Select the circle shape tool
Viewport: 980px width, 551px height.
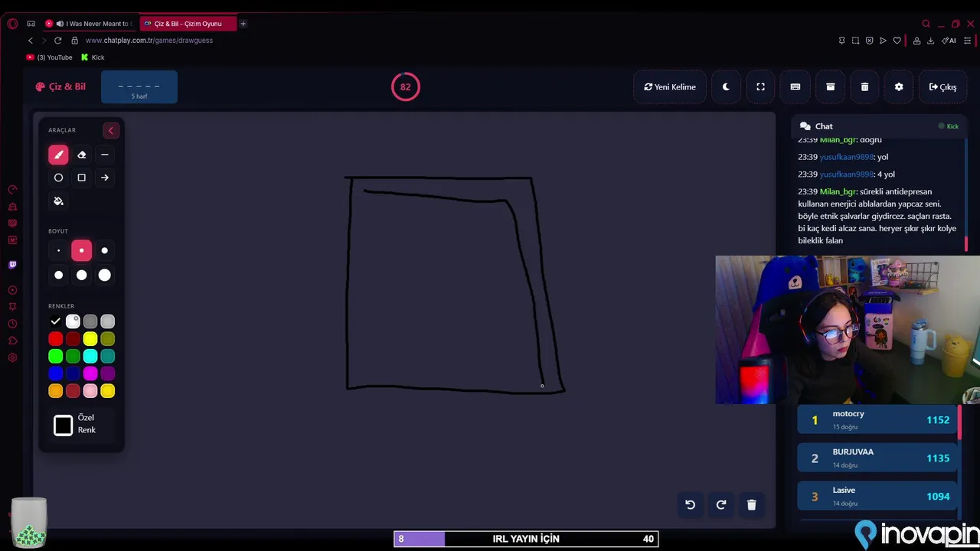click(58, 178)
